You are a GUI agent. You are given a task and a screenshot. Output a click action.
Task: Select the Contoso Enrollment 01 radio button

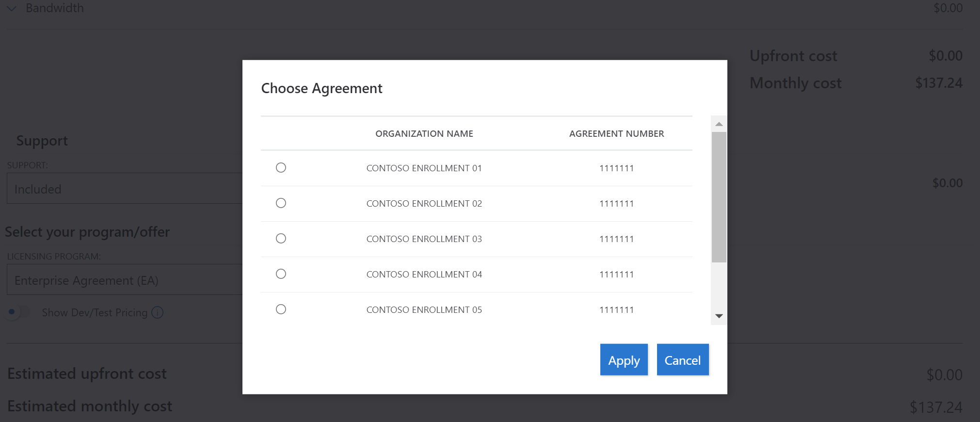281,168
